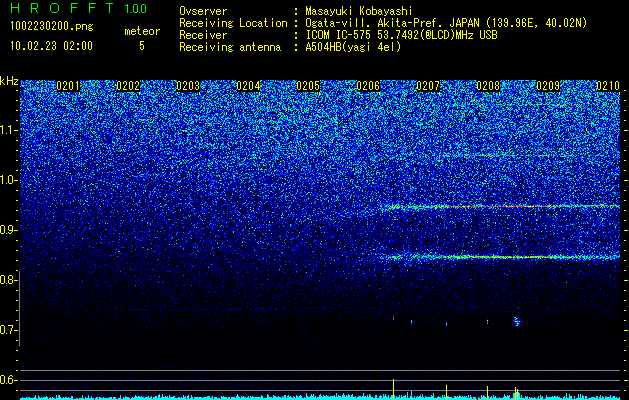Click the meteor count value 5
The height and width of the screenshot is (400, 629).
pos(142,46)
